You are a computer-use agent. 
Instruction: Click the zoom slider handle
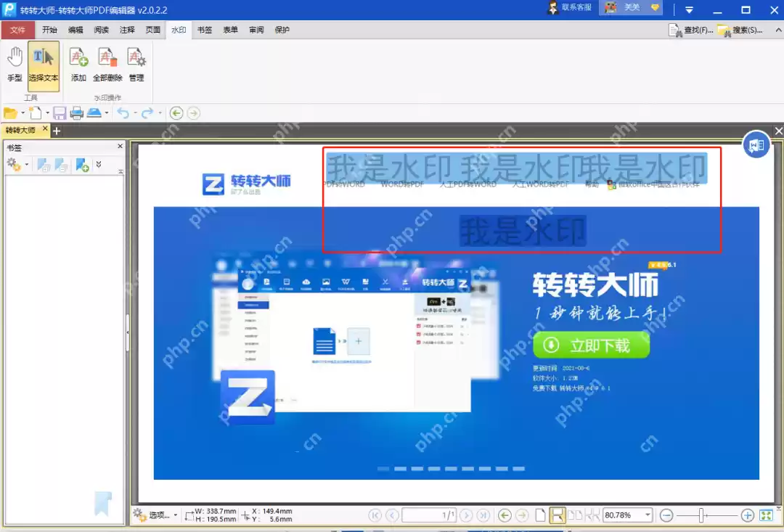[x=702, y=515]
